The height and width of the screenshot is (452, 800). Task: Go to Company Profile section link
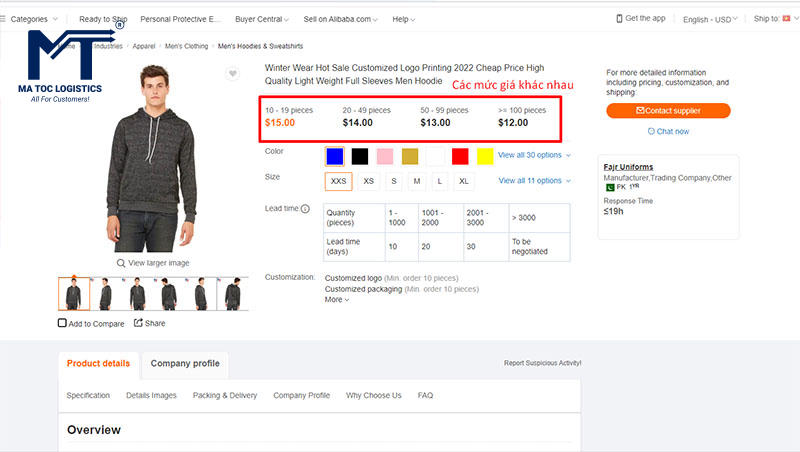pos(302,395)
